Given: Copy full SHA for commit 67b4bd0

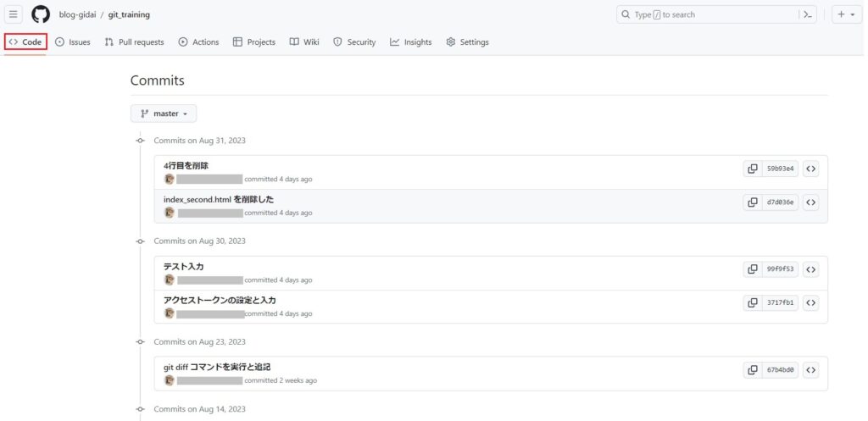Looking at the screenshot, I should point(752,370).
